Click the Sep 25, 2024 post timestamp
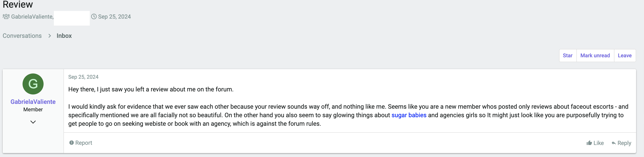Image resolution: width=644 pixels, height=157 pixels. 83,77
